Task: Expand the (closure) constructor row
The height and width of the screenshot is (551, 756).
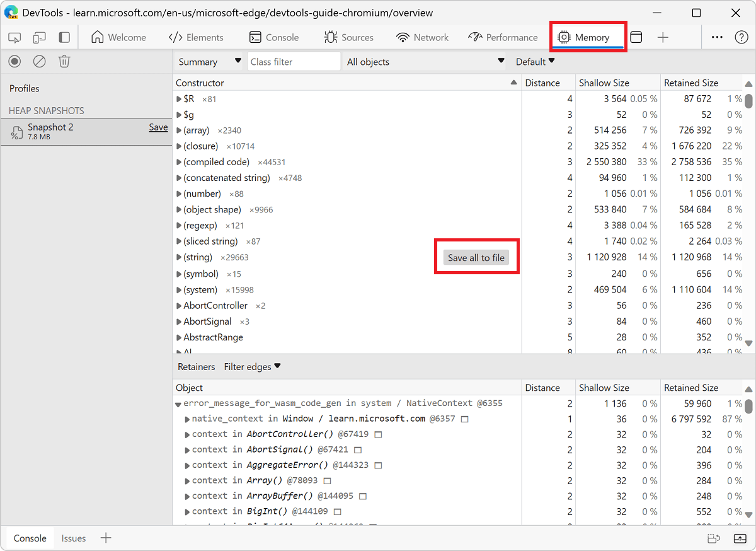Action: coord(178,146)
